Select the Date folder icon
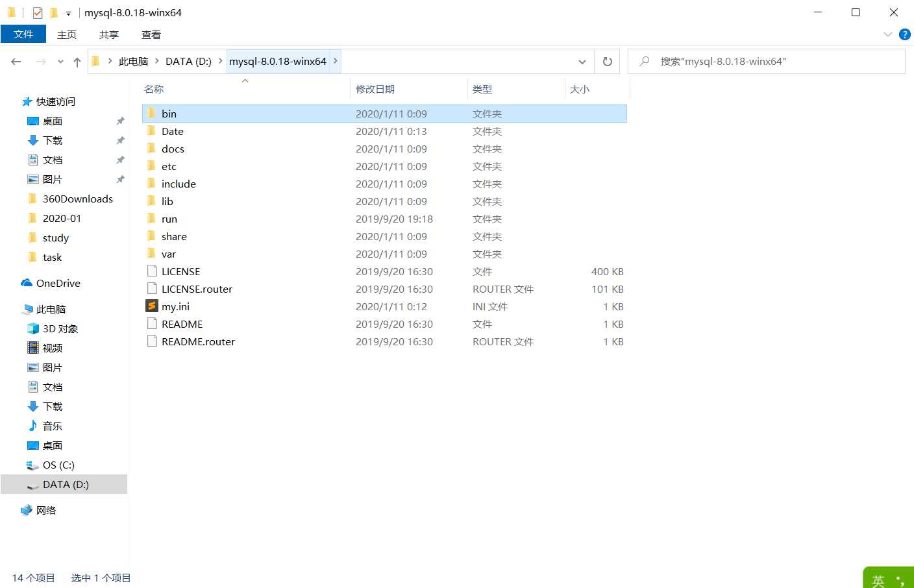 151,130
